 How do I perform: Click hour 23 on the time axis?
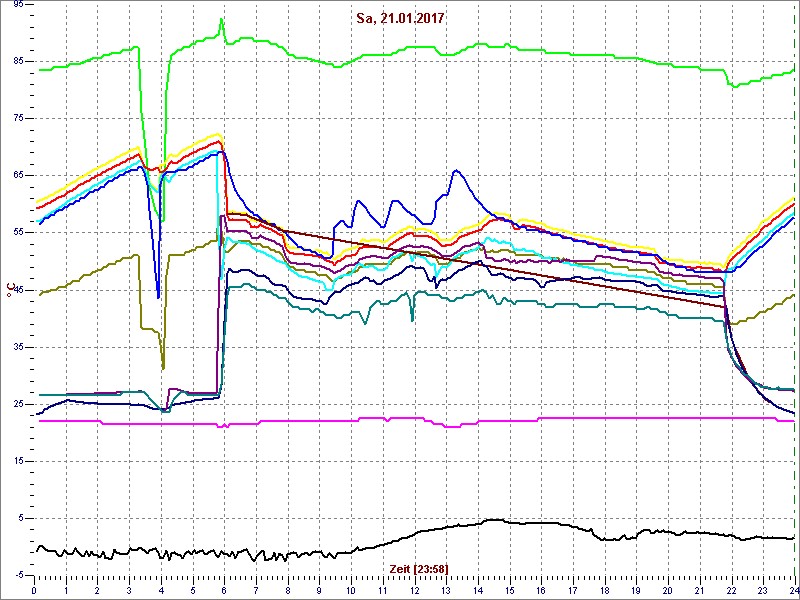pos(763,590)
